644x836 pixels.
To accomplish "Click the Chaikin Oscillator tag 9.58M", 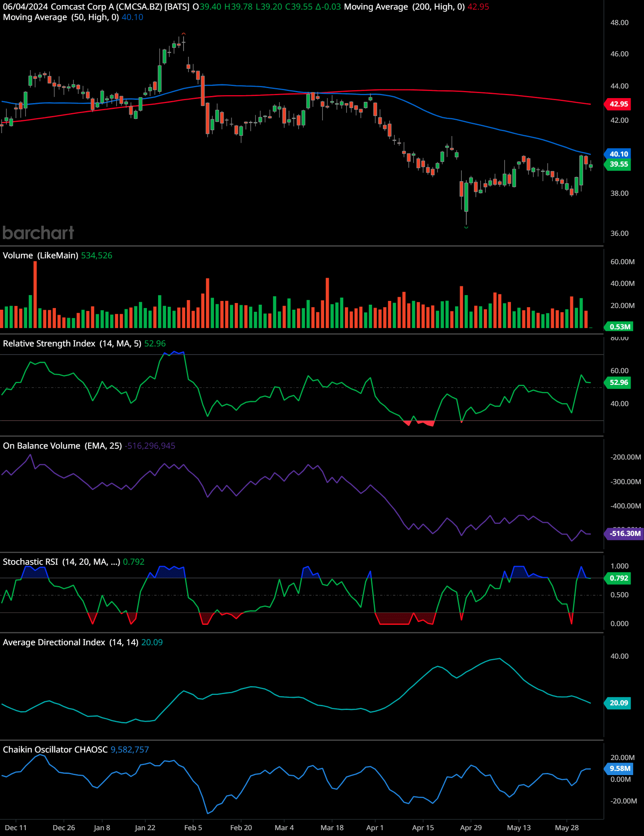I will 619,768.
